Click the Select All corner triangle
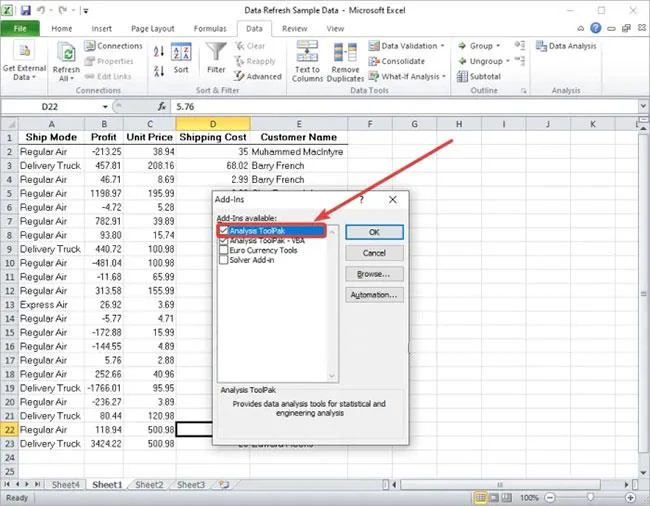650x506 pixels. [x=12, y=124]
